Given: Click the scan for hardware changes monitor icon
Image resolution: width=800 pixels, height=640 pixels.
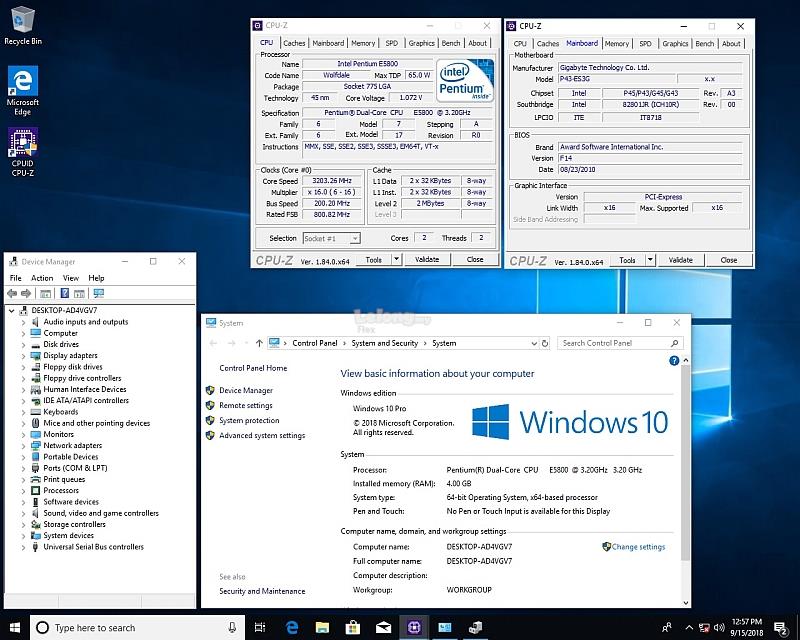Looking at the screenshot, I should click(98, 293).
